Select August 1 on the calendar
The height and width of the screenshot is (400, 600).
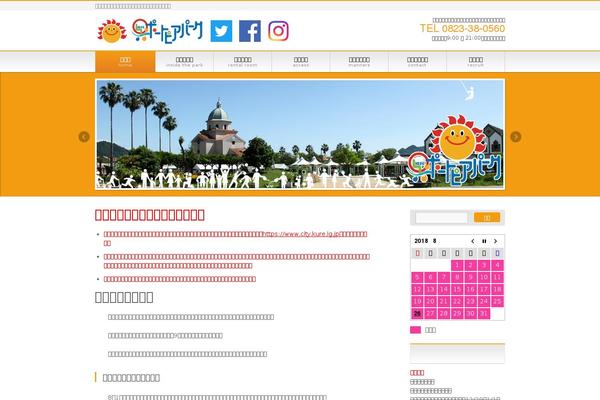tap(457, 265)
